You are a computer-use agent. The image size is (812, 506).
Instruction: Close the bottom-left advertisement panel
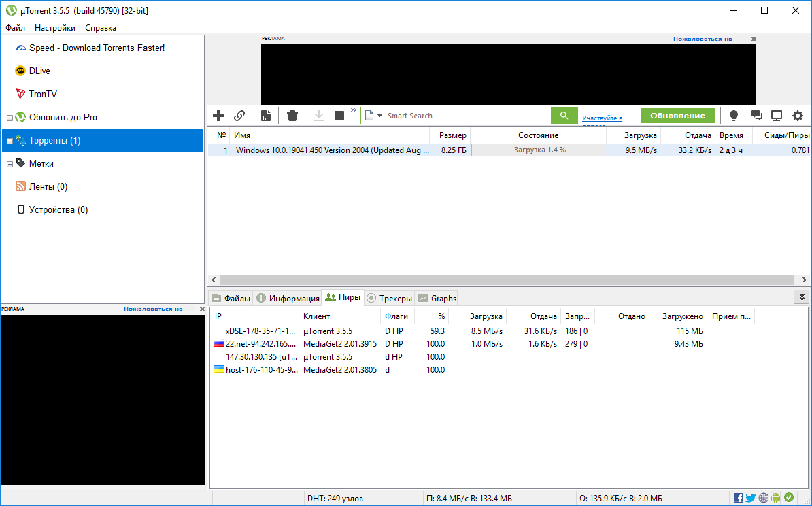pyautogui.click(x=203, y=309)
